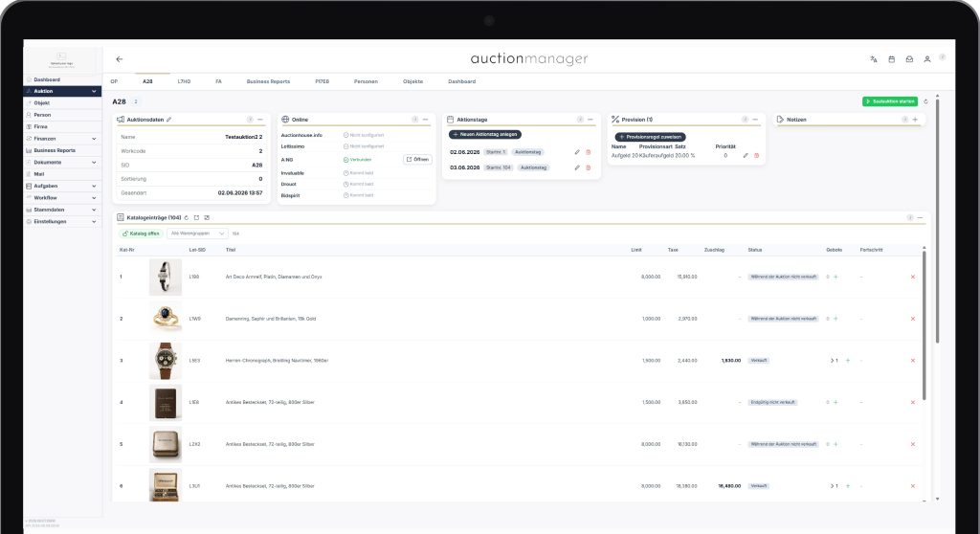Switch to the Business Reports tab

268,82
